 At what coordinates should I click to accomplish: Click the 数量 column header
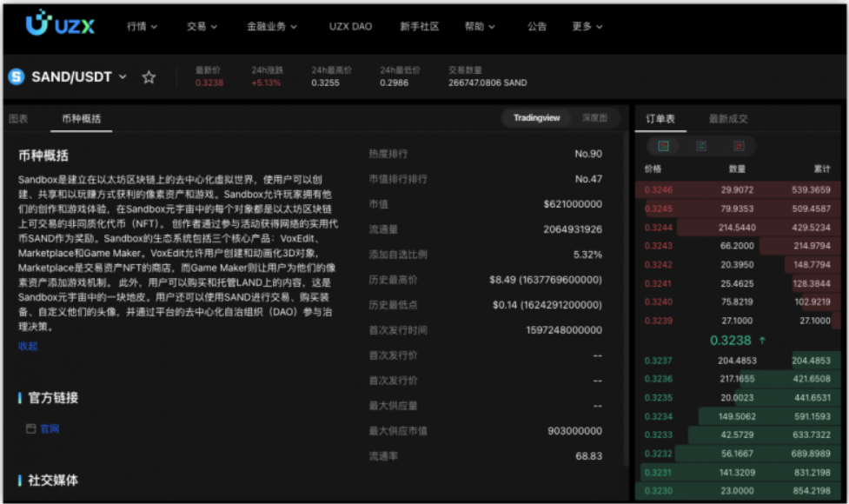click(x=737, y=169)
